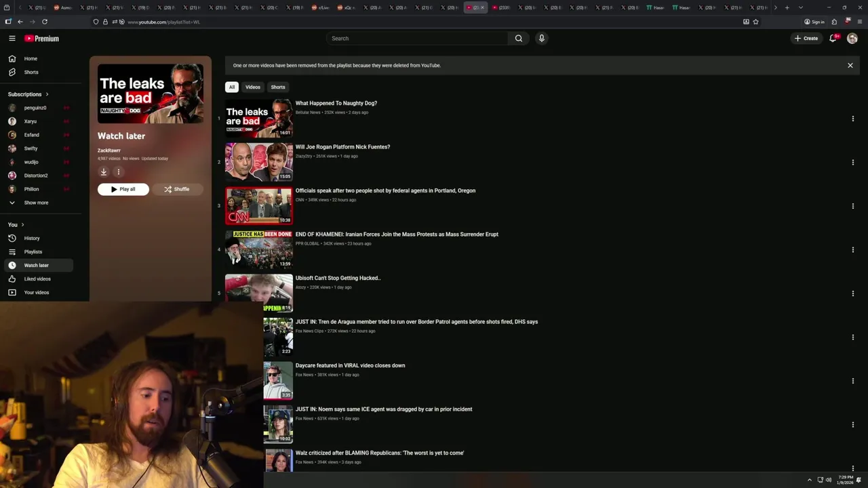Open Xaryu subscription channel
The width and height of the screenshot is (868, 488).
(38, 121)
